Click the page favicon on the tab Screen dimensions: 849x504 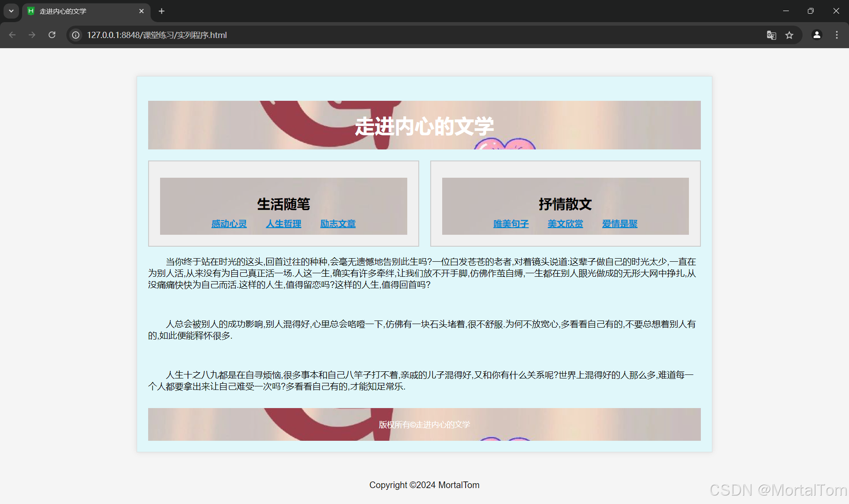coord(31,11)
